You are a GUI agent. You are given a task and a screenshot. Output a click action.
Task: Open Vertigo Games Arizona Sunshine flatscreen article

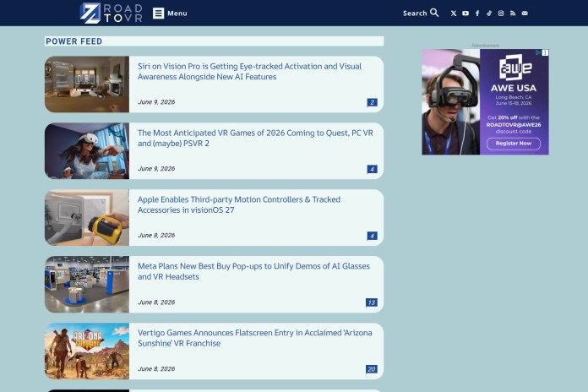pyautogui.click(x=254, y=338)
